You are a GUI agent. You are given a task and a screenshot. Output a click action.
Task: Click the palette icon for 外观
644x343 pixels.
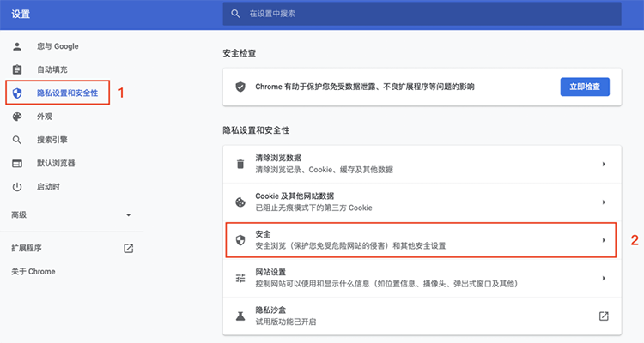coord(17,117)
